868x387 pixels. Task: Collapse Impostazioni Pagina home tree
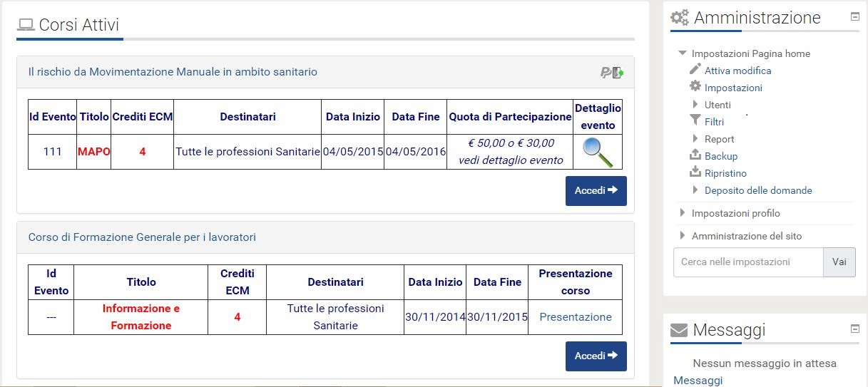(x=683, y=53)
